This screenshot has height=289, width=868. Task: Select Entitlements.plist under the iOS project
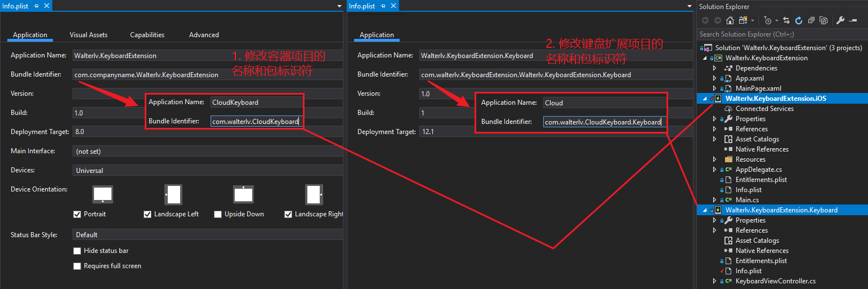pos(761,180)
